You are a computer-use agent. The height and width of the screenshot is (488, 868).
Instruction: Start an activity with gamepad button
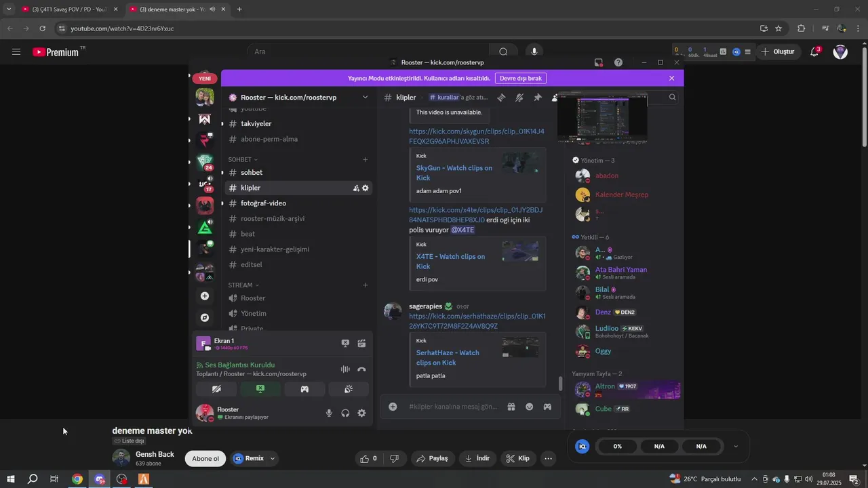(304, 389)
